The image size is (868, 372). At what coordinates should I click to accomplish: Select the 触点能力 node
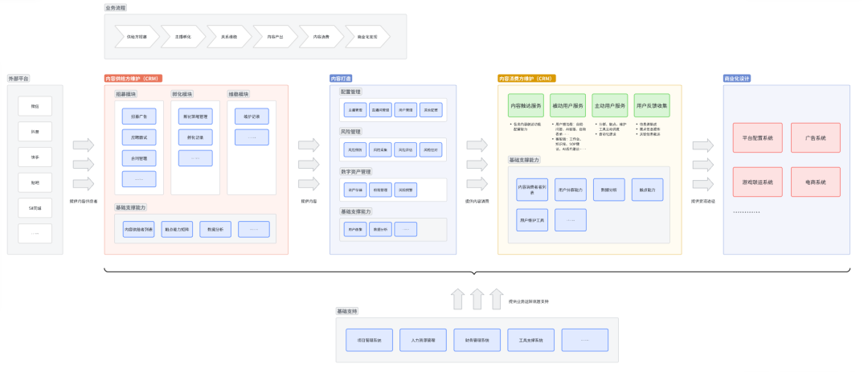coord(647,190)
